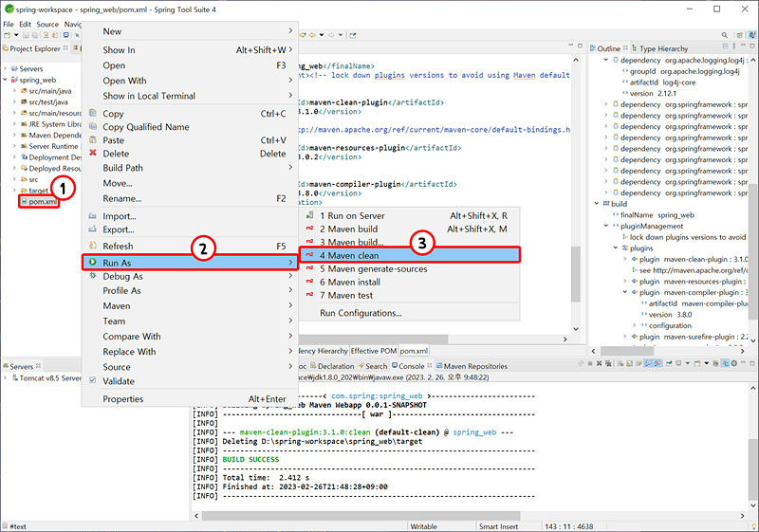Expand src/main/java folder in Project Explorer
The image size is (759, 532).
(14, 90)
